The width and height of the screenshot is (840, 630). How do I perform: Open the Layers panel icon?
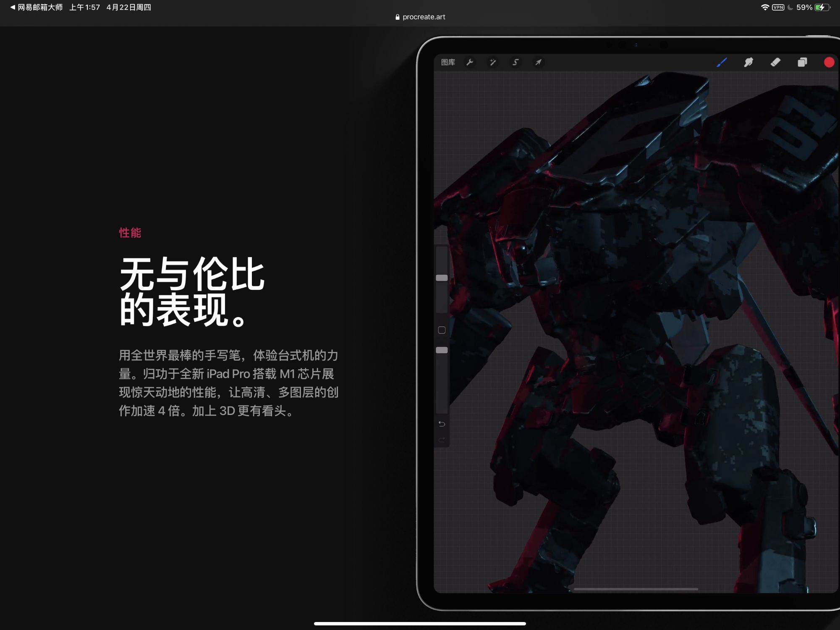[802, 62]
